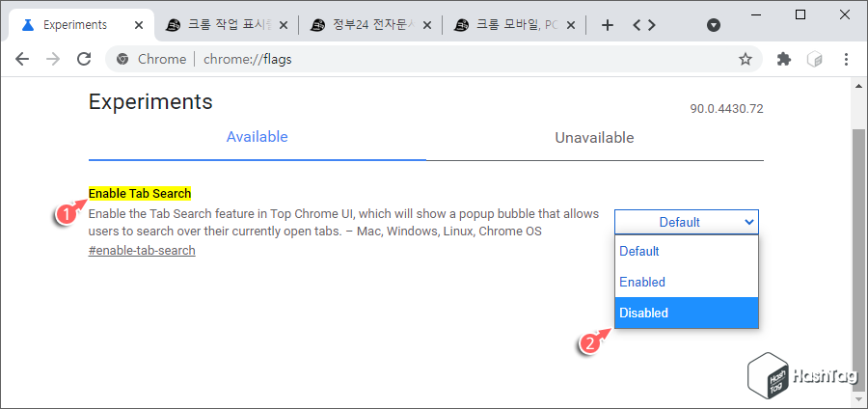Open the circular dropdown button in tab strip
868x409 pixels.
[x=714, y=25]
